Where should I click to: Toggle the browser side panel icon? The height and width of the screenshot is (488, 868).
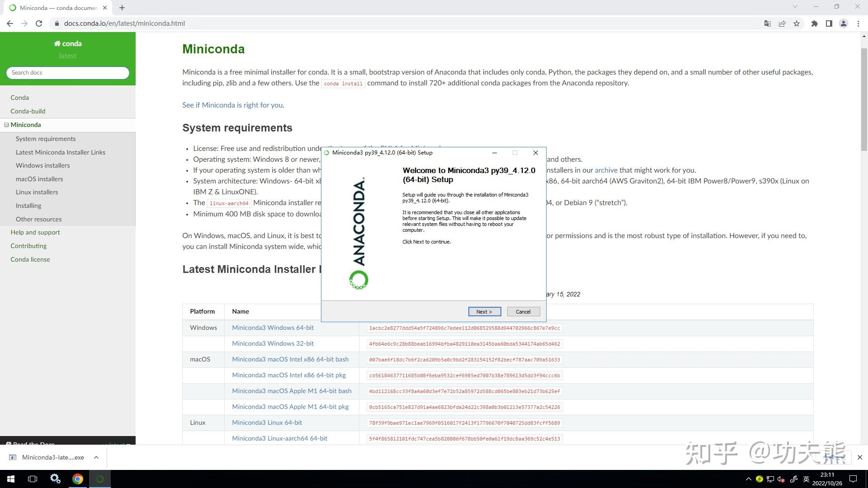[829, 23]
